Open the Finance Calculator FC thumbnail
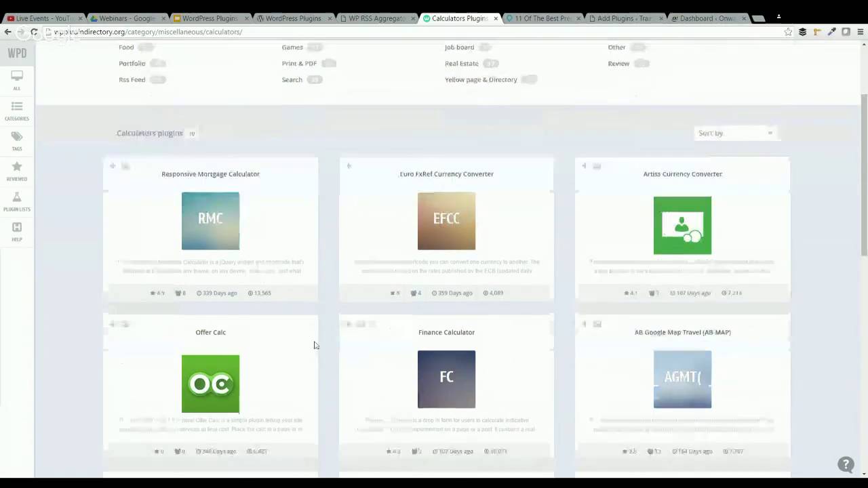 [x=446, y=380]
